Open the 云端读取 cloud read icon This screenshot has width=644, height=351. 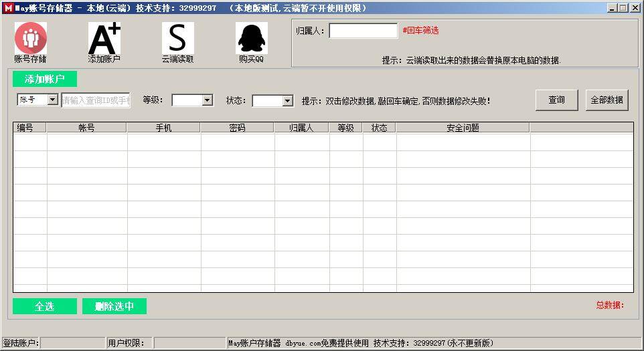point(177,38)
